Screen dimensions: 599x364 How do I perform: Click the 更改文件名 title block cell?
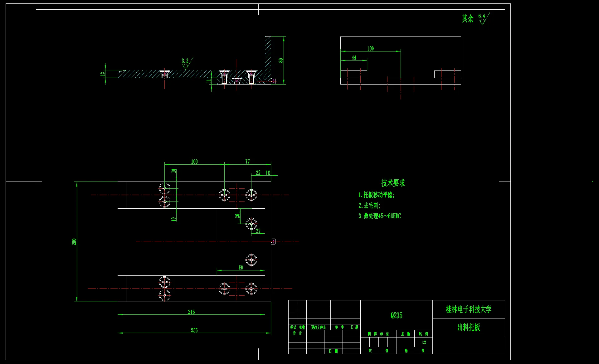318,327
